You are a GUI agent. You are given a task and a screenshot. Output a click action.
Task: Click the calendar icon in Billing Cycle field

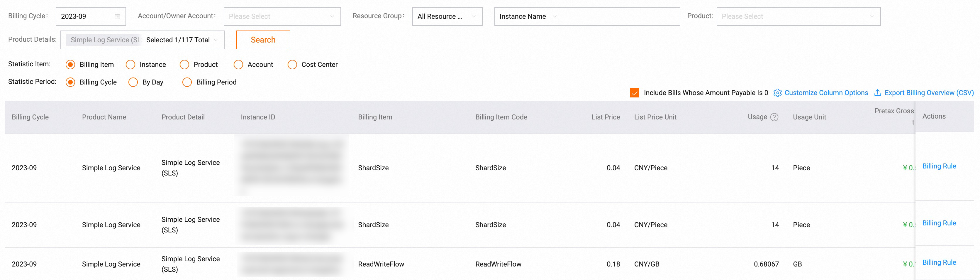pos(117,16)
